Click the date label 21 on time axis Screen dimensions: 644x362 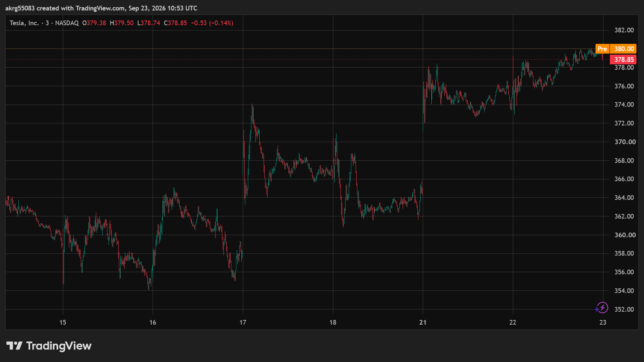[423, 322]
